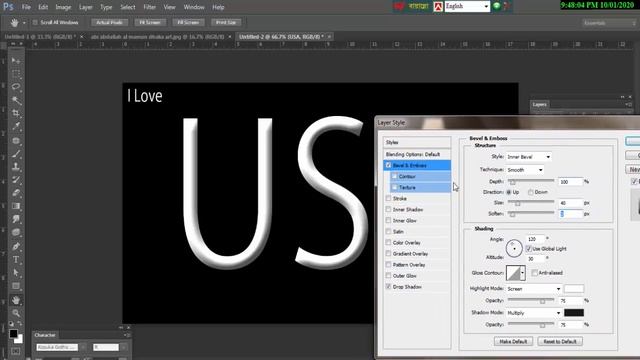
Task: Click the Reset to Default button
Action: pos(560,341)
